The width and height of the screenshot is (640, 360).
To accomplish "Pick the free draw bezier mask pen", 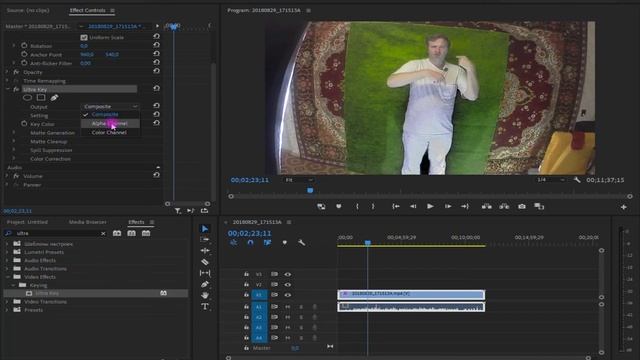I will 54,98.
